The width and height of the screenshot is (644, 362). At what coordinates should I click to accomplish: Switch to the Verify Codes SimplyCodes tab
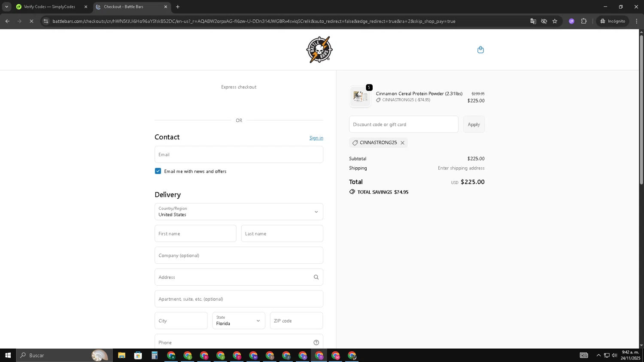[49, 7]
